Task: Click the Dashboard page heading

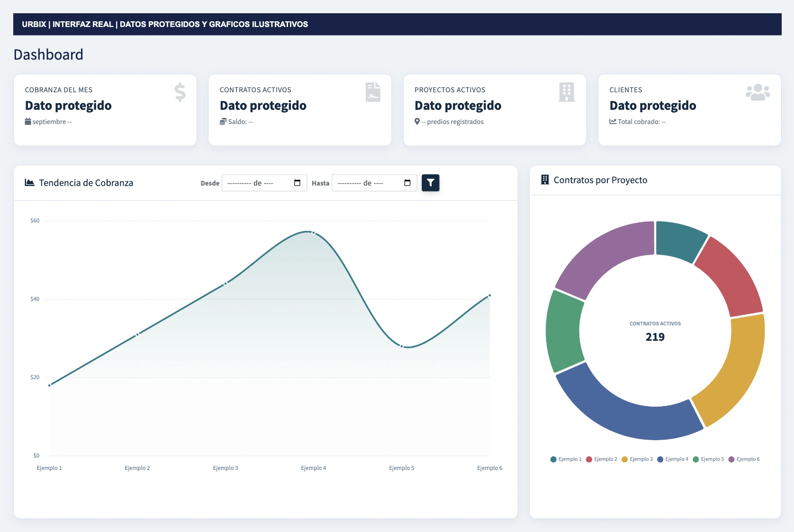Action: point(48,54)
